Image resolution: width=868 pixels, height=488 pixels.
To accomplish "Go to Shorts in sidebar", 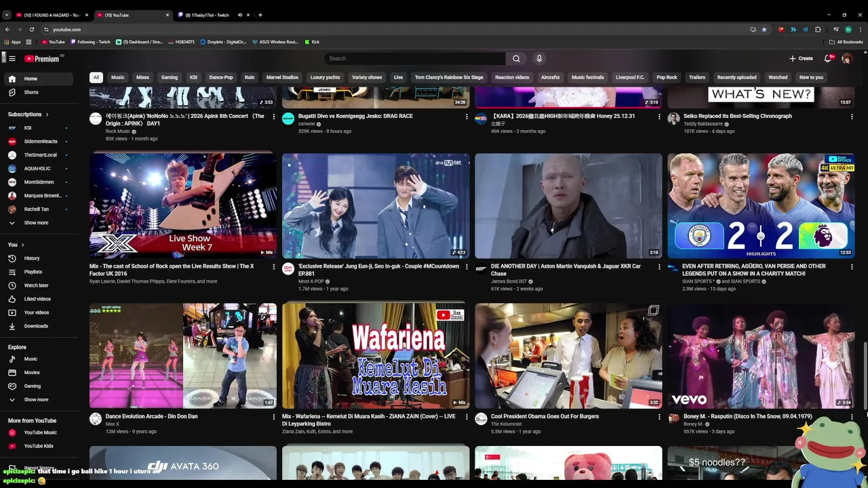I will pos(39,92).
